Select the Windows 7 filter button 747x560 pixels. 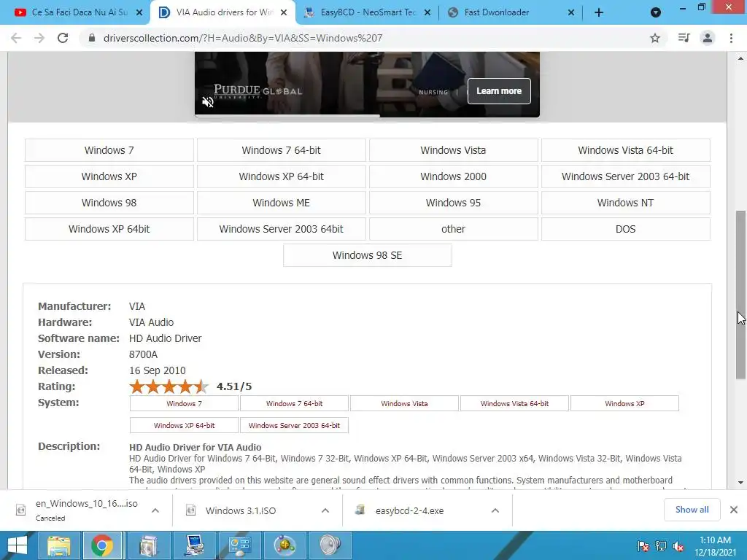[109, 150]
